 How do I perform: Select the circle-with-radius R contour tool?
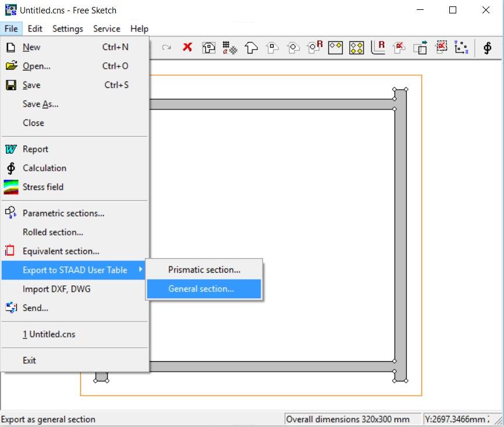(315, 47)
